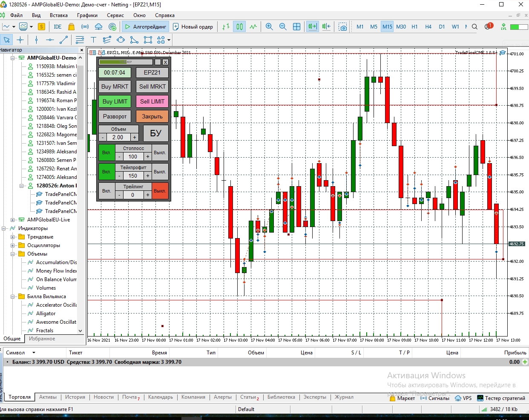The height and width of the screenshot is (420, 529).
Task: Open the Файл menu
Action: pos(17,15)
